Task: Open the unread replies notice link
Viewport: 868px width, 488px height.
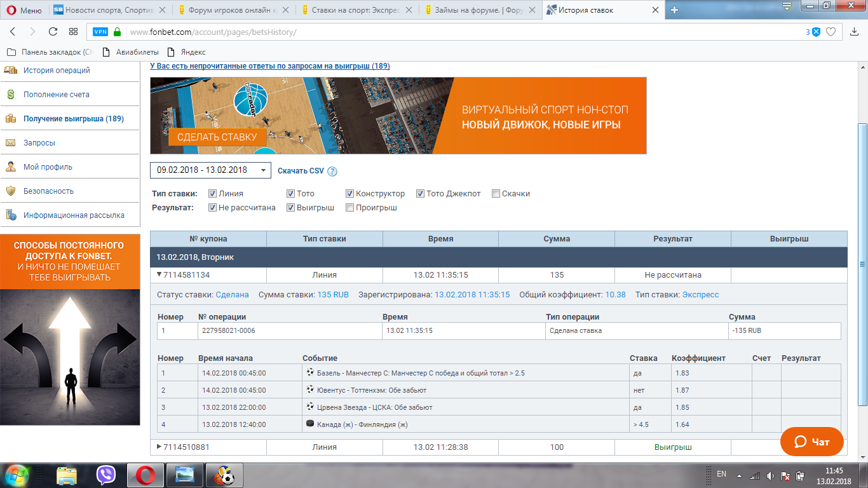Action: [270, 66]
